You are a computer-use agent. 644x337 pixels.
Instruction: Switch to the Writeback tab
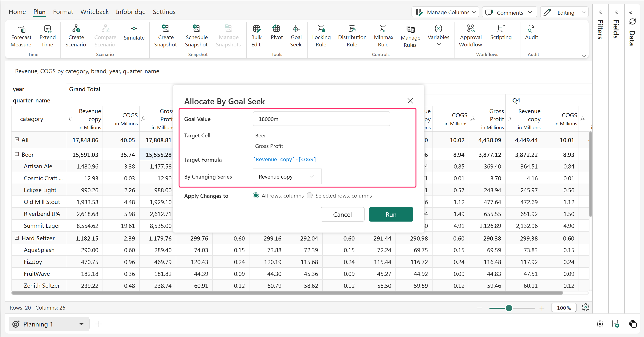94,12
